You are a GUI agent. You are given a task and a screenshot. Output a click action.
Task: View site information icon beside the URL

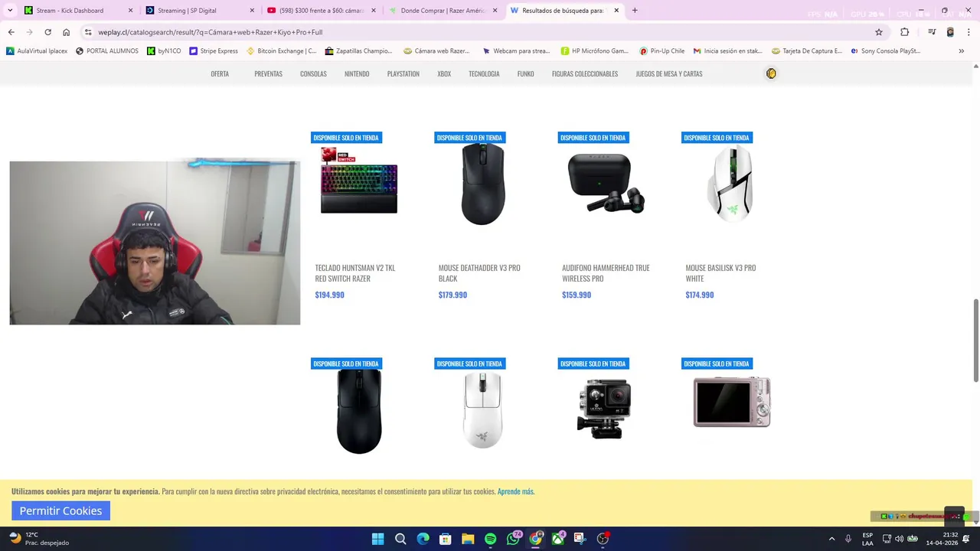pyautogui.click(x=88, y=32)
